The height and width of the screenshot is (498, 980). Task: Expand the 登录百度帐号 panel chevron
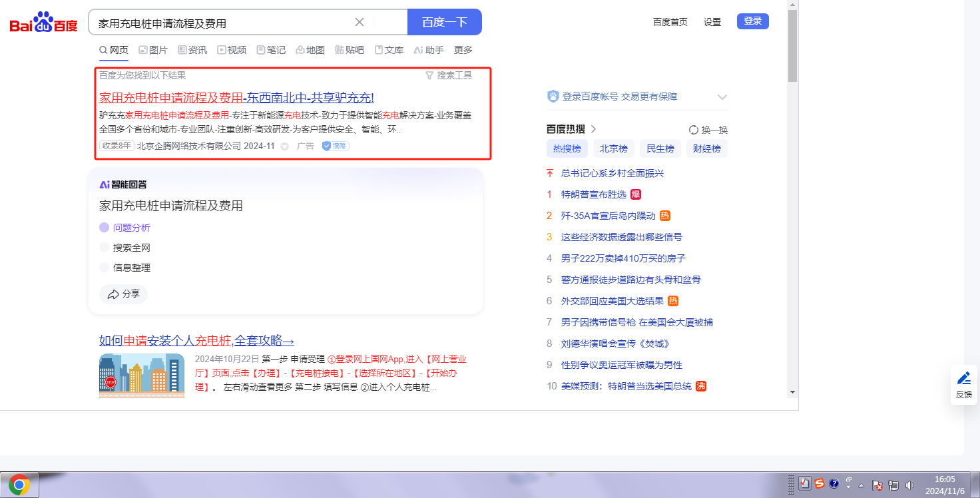722,97
